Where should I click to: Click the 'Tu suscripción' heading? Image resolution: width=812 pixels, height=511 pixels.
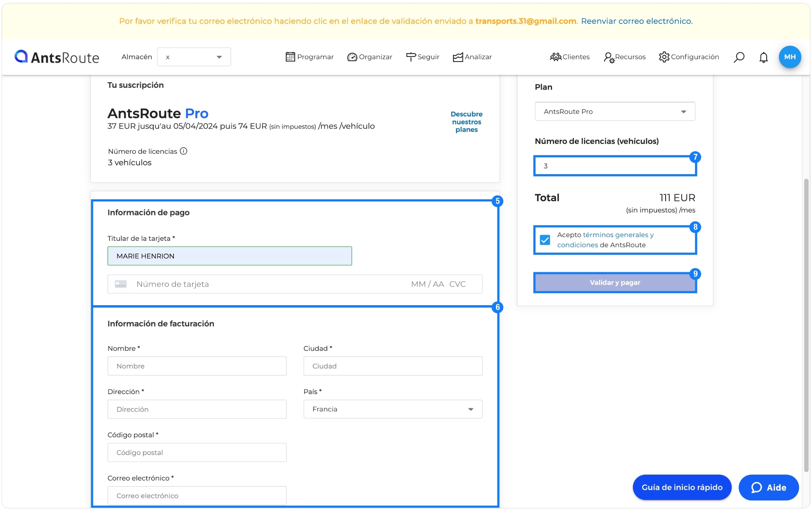(x=135, y=85)
